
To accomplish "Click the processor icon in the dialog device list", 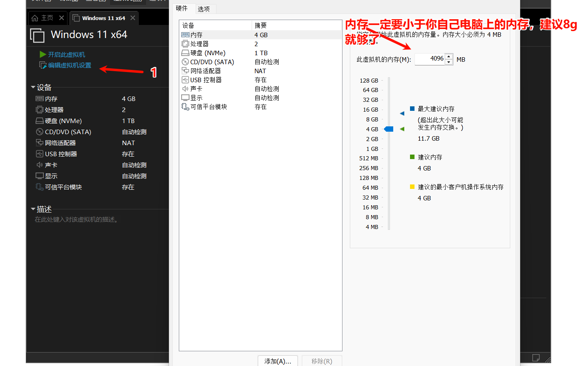I will pyautogui.click(x=185, y=44).
